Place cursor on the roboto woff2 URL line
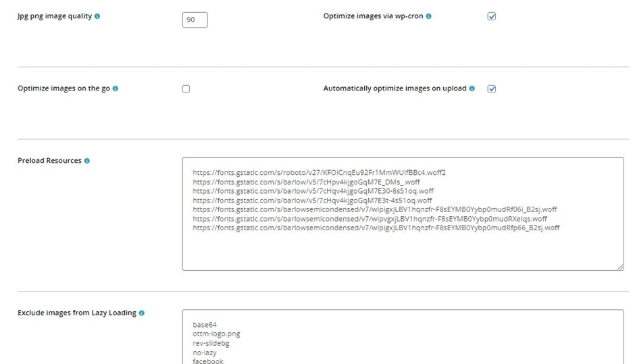Screen dimensions: 635x364 coord(319,173)
